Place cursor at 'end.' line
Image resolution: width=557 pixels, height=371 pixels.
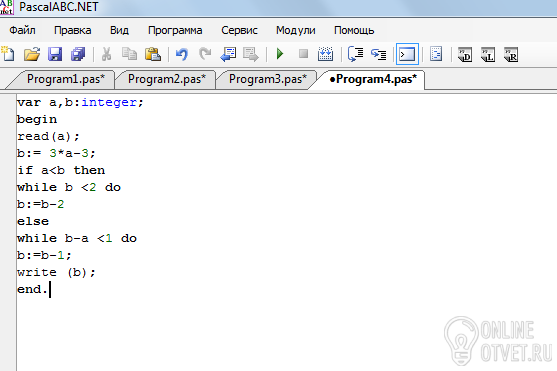coord(32,289)
